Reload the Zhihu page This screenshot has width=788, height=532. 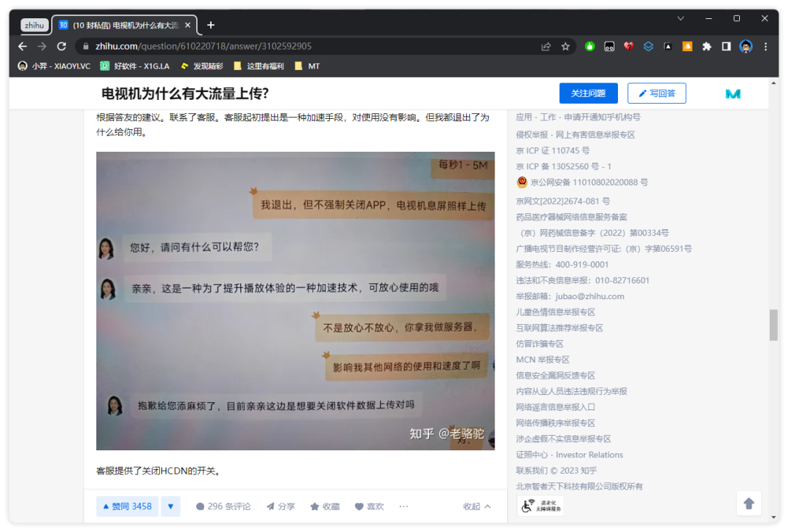[61, 46]
